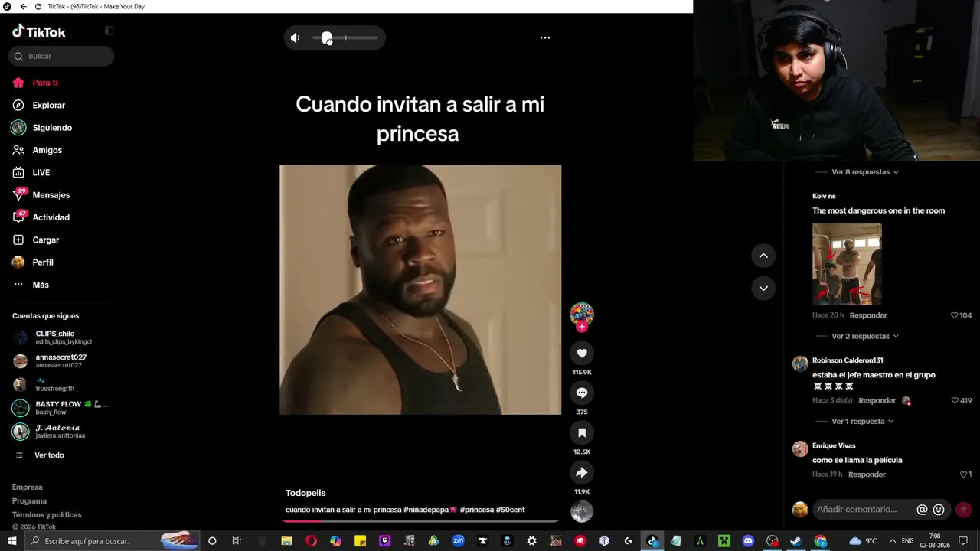Save the video with the bookmark icon
Viewport: 980px width, 551px height.
(582, 432)
